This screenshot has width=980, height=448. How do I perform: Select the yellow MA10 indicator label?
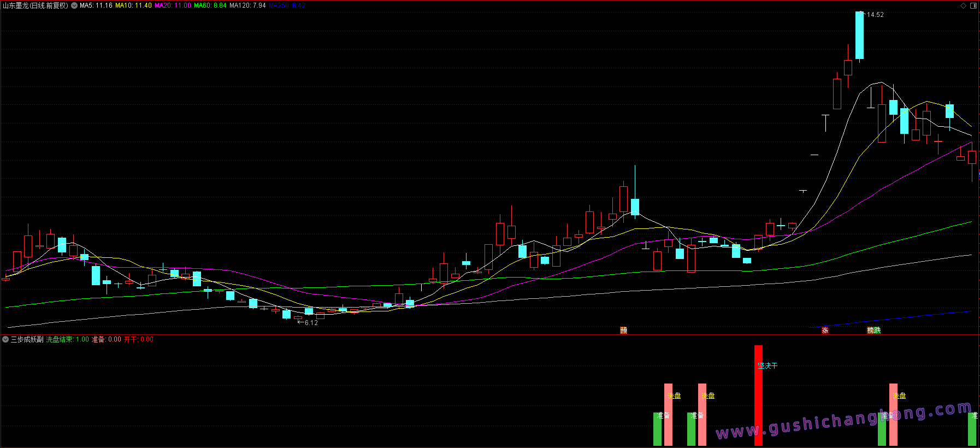133,5
